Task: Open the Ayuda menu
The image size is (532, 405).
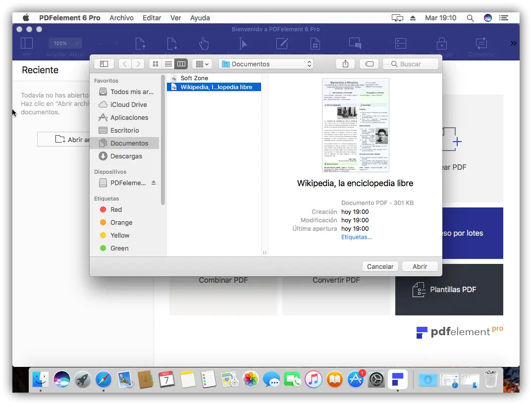Action: (x=200, y=18)
